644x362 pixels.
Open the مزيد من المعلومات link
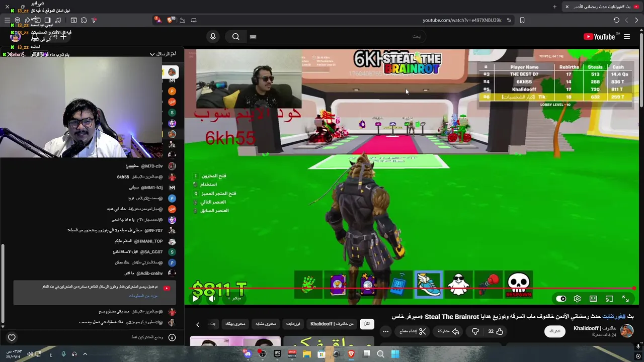tap(143, 296)
